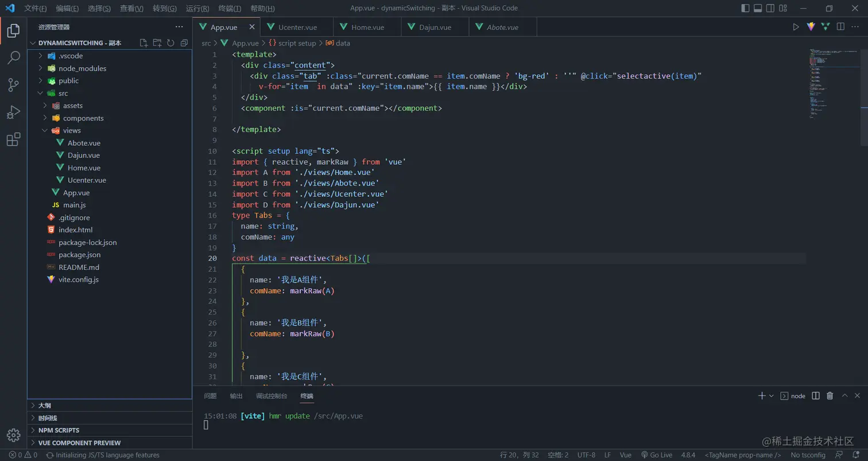Viewport: 868px width, 461px height.
Task: Open the terminal launch profile dropdown arrow
Action: point(771,396)
